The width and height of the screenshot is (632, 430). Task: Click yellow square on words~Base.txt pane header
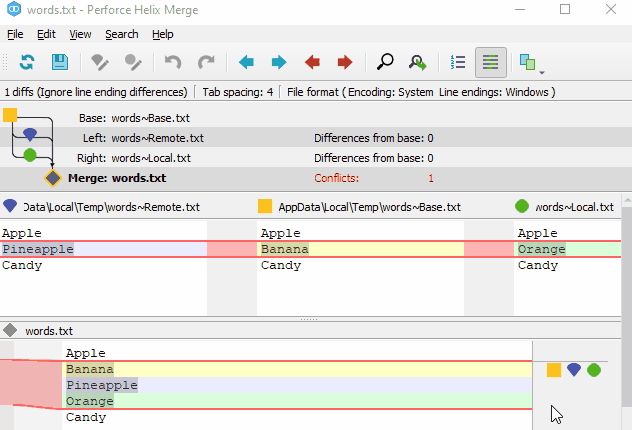pyautogui.click(x=265, y=206)
